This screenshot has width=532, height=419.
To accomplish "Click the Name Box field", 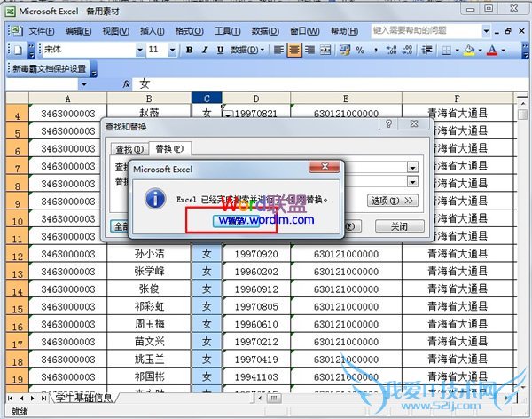I will [43, 84].
